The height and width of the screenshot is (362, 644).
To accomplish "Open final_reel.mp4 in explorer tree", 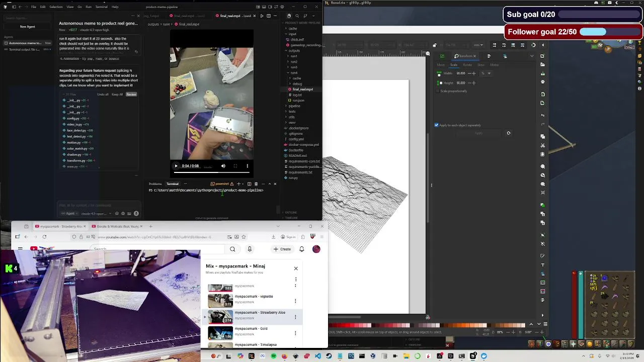I will (302, 89).
